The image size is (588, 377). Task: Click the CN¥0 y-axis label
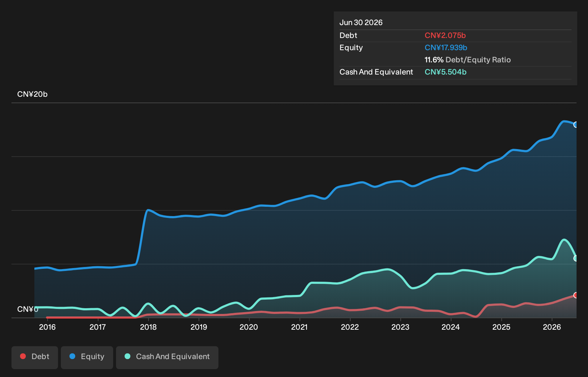tap(28, 309)
